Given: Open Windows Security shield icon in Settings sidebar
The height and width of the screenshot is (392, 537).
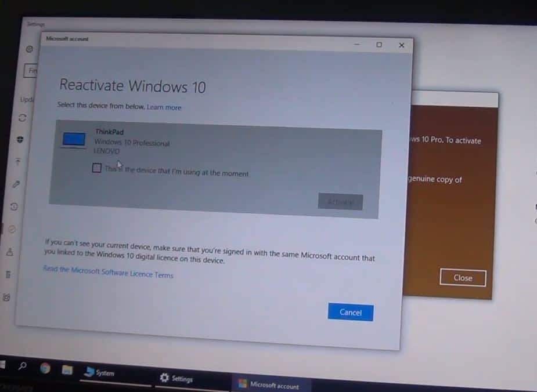Looking at the screenshot, I should pos(20,140).
